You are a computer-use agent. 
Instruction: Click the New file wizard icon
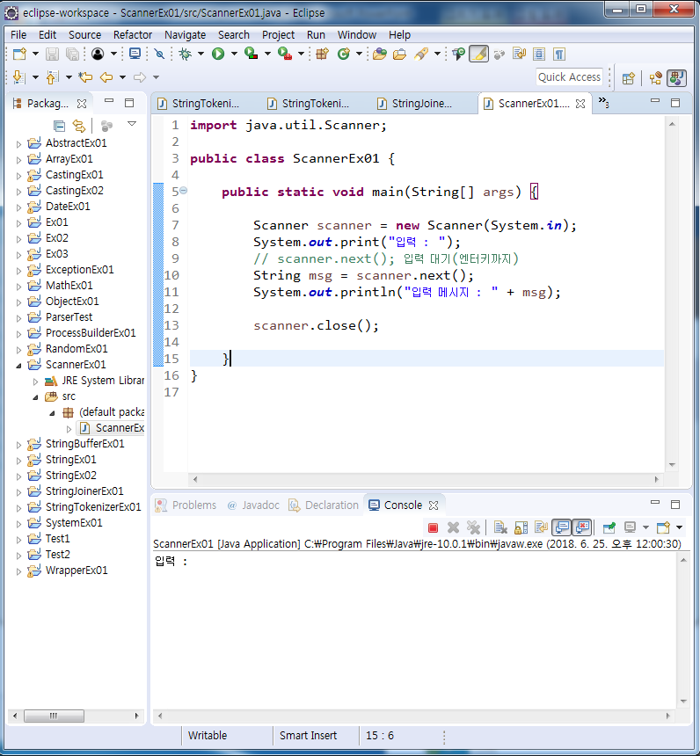coord(19,54)
